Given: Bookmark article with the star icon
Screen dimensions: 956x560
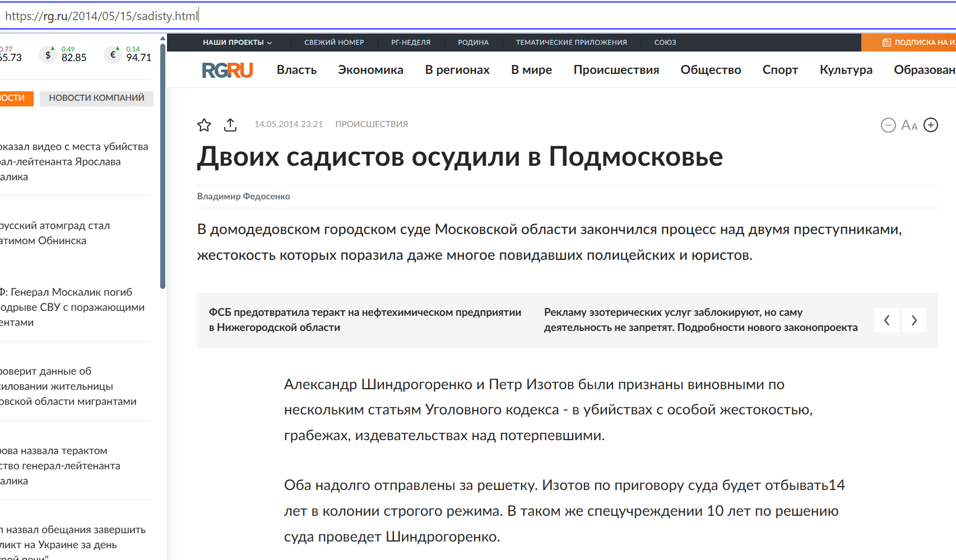Looking at the screenshot, I should click(x=204, y=124).
